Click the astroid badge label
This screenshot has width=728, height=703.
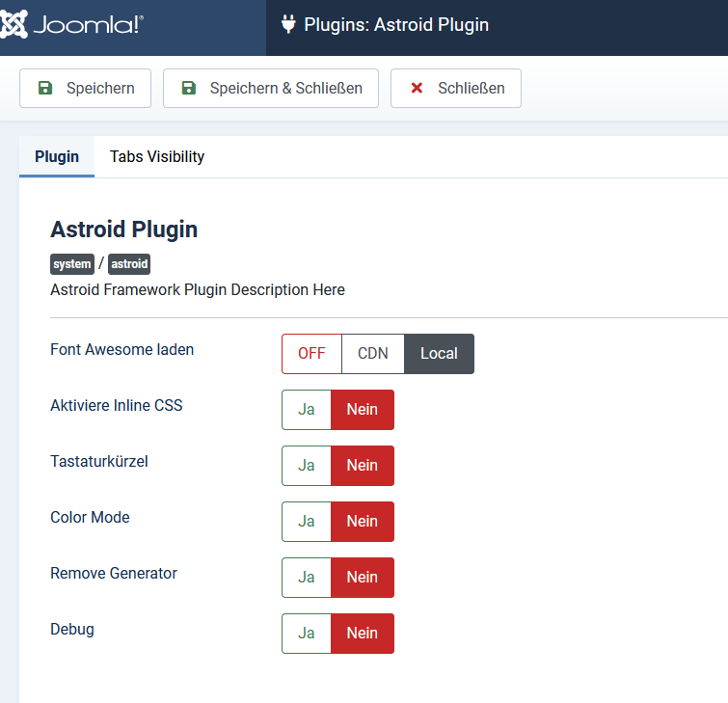[x=129, y=263]
